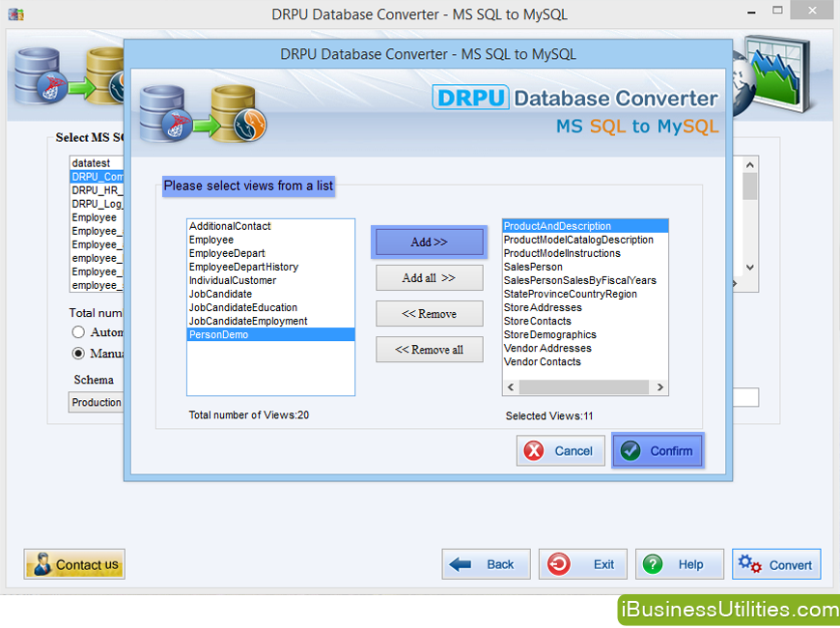The width and height of the screenshot is (840, 628).
Task: Select StateProvinceCountryRegion view
Action: (585, 294)
